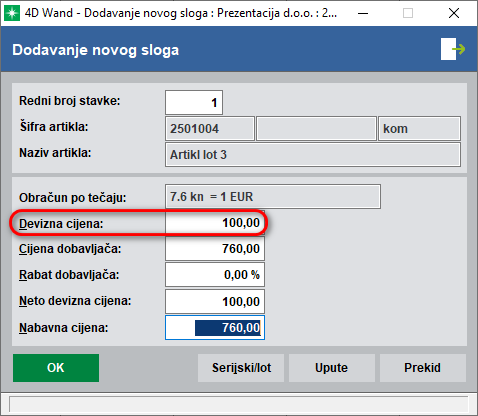Close the Dodavanje novog sloga window
Screen dimensions: 478x416
pyautogui.click(x=454, y=13)
